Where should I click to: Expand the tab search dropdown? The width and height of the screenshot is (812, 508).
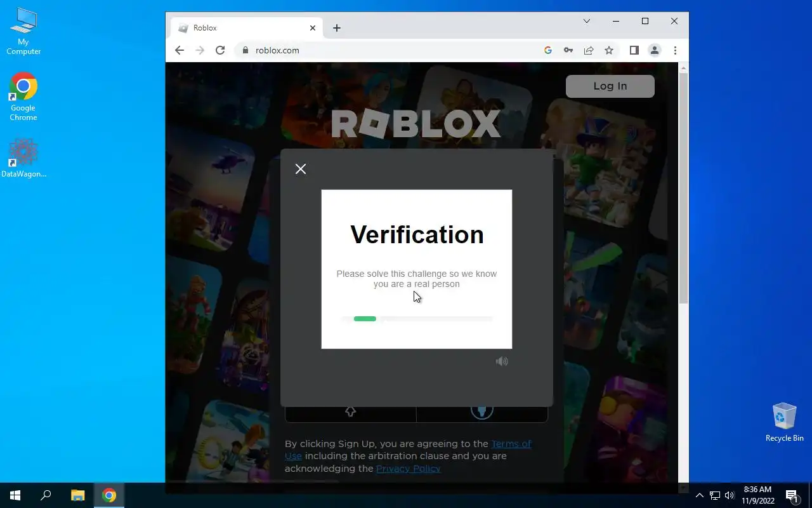587,21
